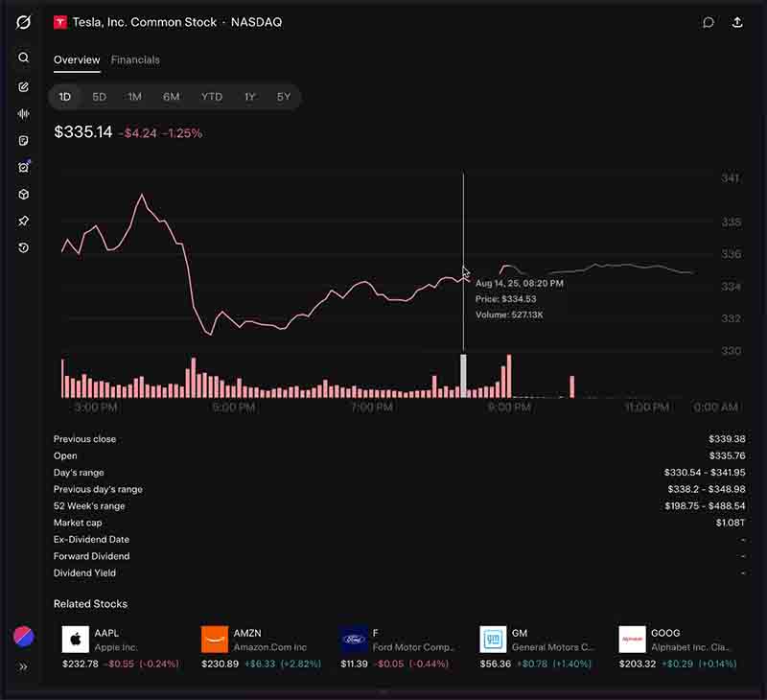
Task: Click the highlighted white volume bar
Action: [463, 376]
